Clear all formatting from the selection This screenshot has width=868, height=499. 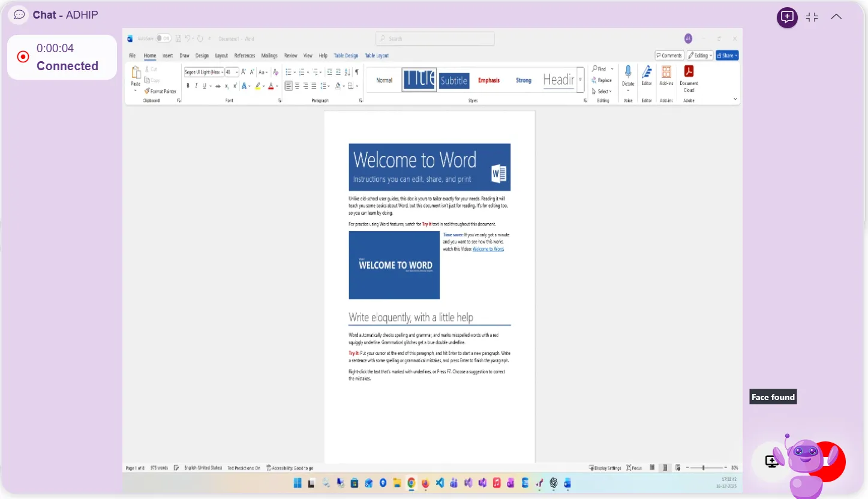[x=275, y=72]
